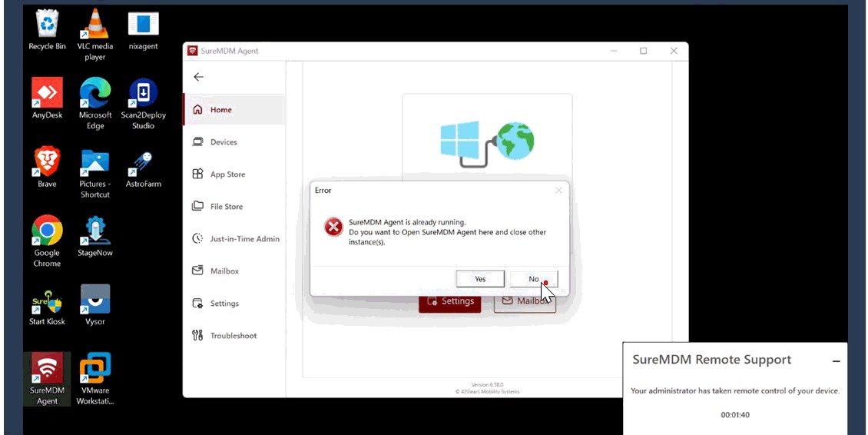
Task: Open the Scan2Deploy Studio icon
Action: coord(144,94)
